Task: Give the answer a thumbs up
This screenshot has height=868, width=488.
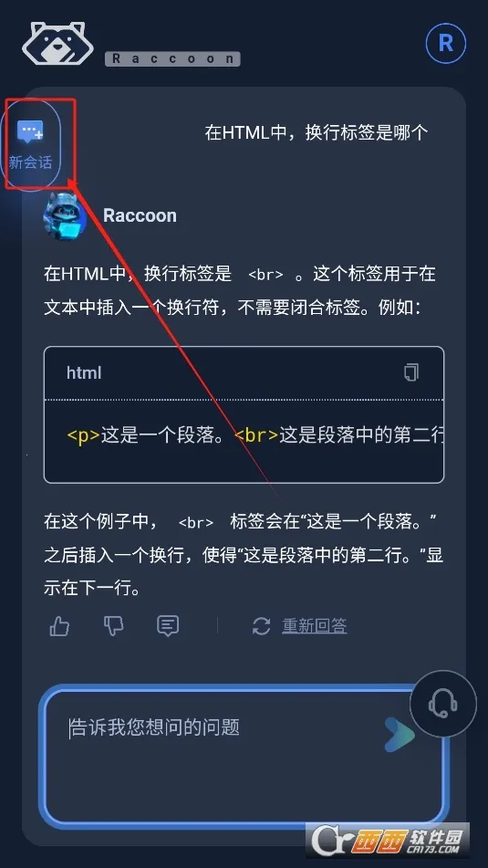Action: [x=59, y=626]
